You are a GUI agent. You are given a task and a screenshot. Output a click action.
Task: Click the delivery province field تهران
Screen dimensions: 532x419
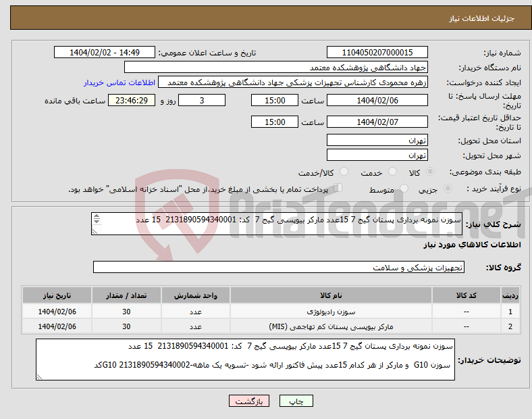377,140
